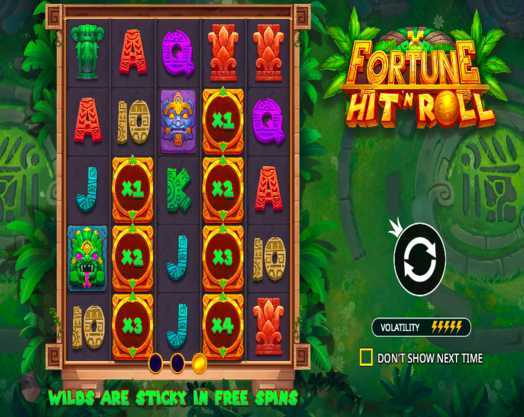524x417 pixels.
Task: Switch to the second dark page dot
Action: click(x=177, y=363)
